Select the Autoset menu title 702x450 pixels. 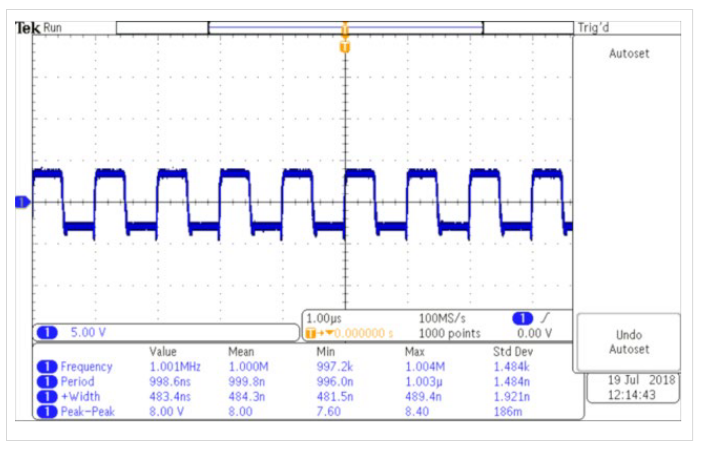tap(629, 54)
